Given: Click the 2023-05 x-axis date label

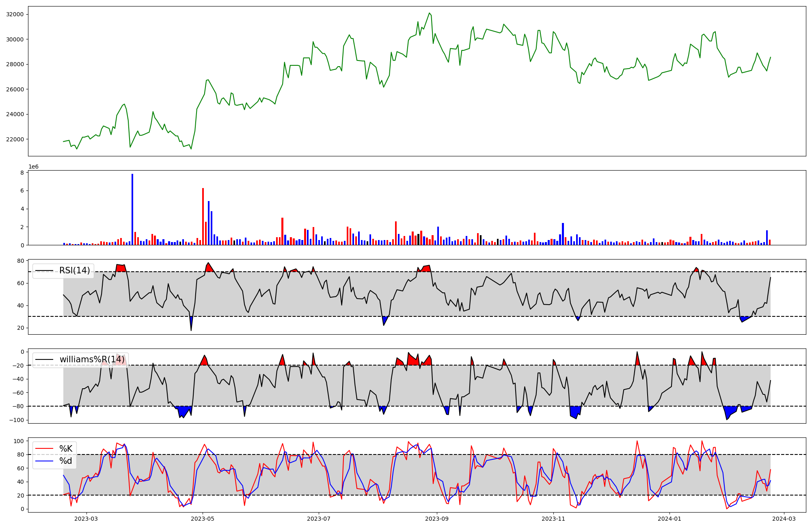Looking at the screenshot, I should [202, 519].
